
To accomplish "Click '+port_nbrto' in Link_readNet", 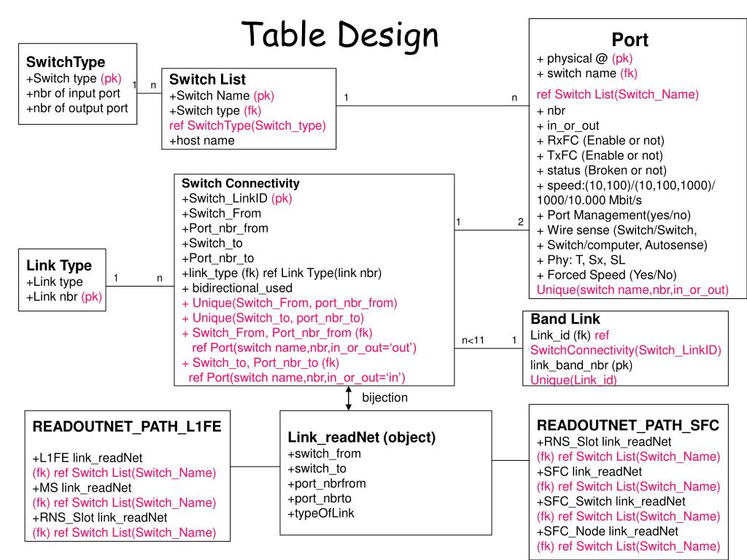I will tap(320, 499).
